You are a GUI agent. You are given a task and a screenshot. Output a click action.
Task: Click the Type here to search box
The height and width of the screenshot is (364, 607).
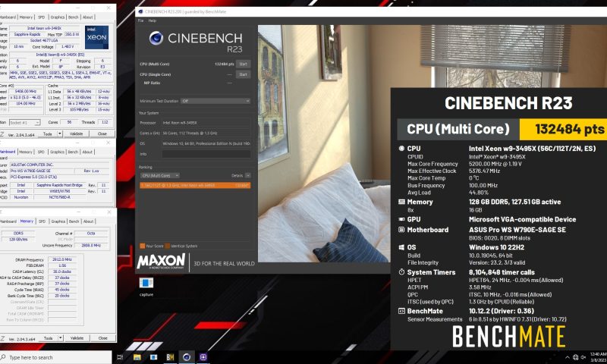(x=56, y=357)
